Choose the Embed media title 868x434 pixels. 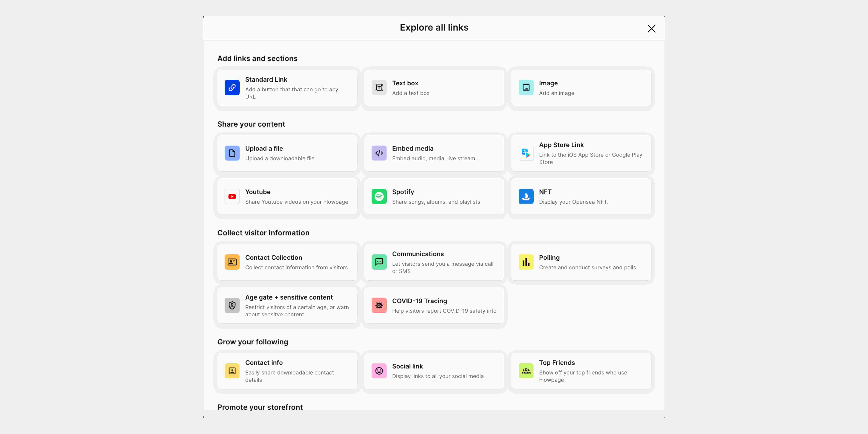(413, 149)
